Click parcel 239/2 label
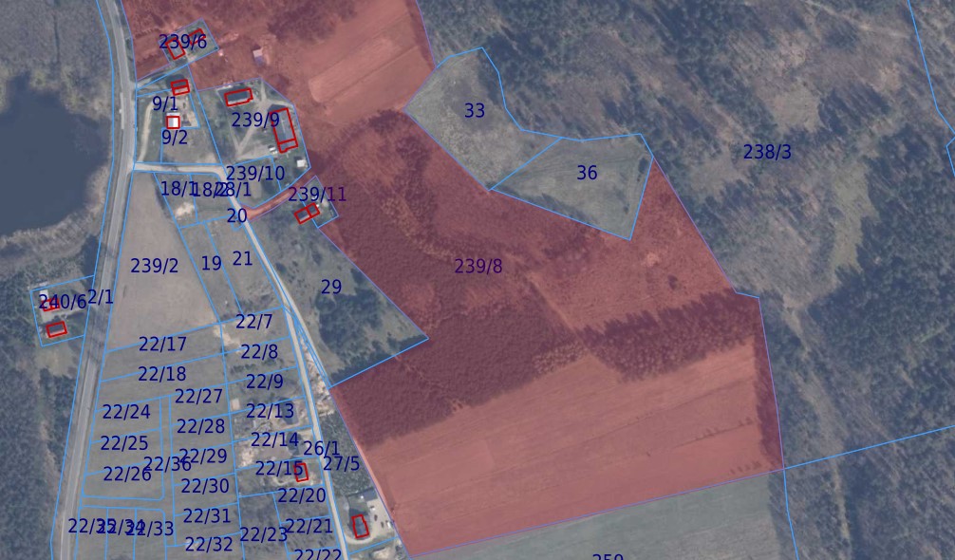 [154, 266]
